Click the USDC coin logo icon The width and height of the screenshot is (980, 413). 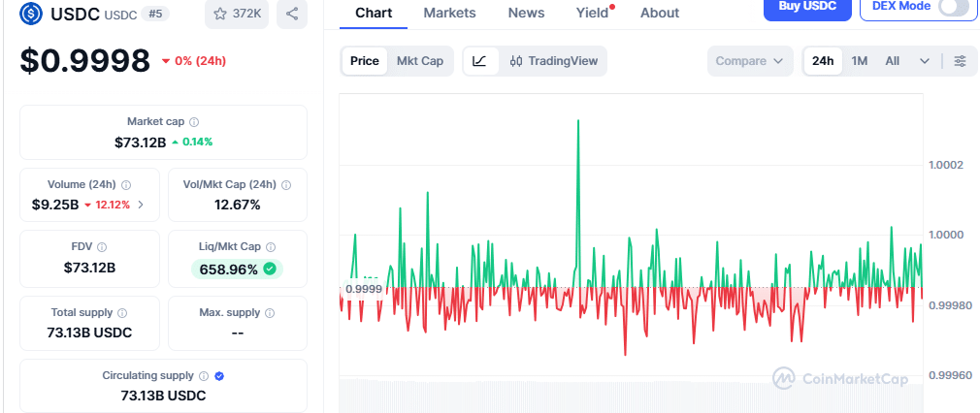click(x=31, y=14)
